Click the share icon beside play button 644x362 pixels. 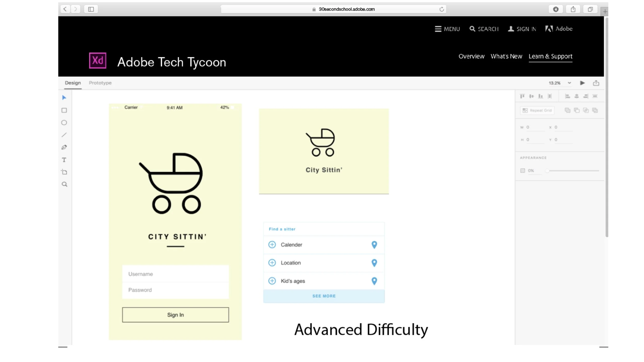(596, 83)
